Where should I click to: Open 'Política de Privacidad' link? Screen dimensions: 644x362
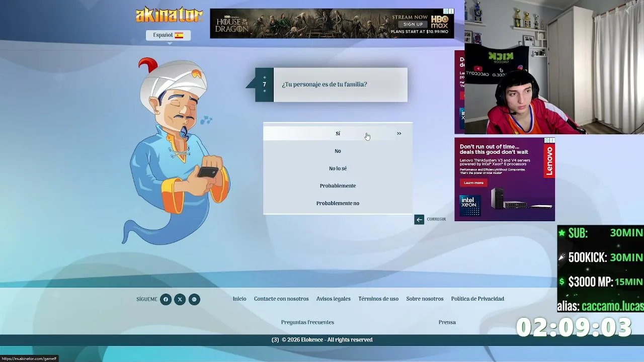[477, 299]
